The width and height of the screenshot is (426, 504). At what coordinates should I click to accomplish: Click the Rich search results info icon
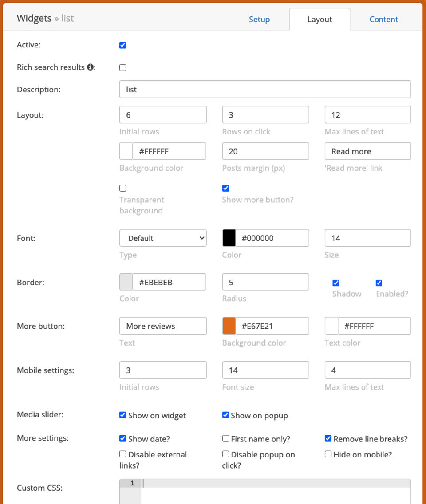coord(91,67)
